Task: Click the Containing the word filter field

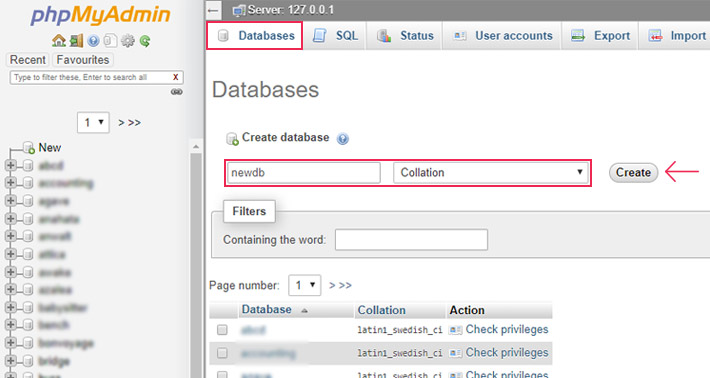Action: click(411, 239)
